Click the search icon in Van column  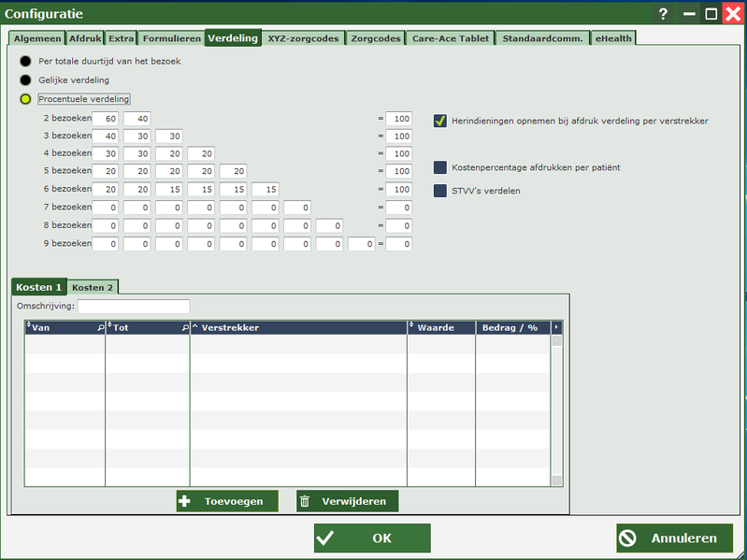[x=100, y=328]
